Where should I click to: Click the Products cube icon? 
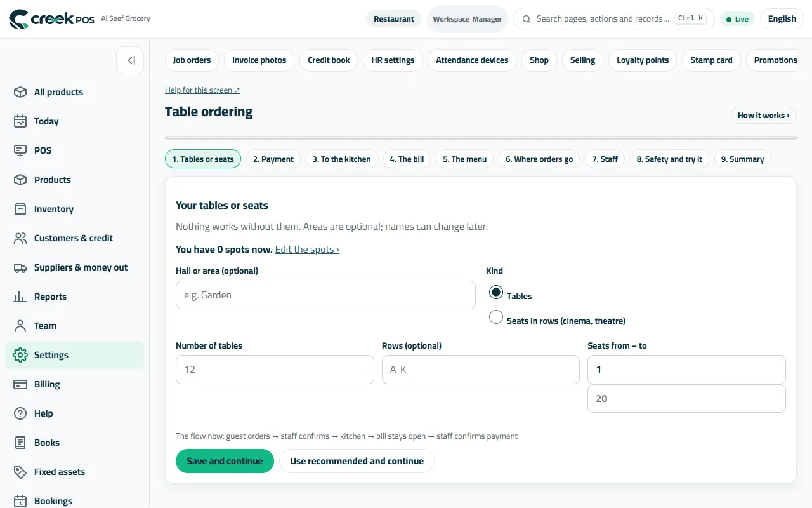point(20,180)
